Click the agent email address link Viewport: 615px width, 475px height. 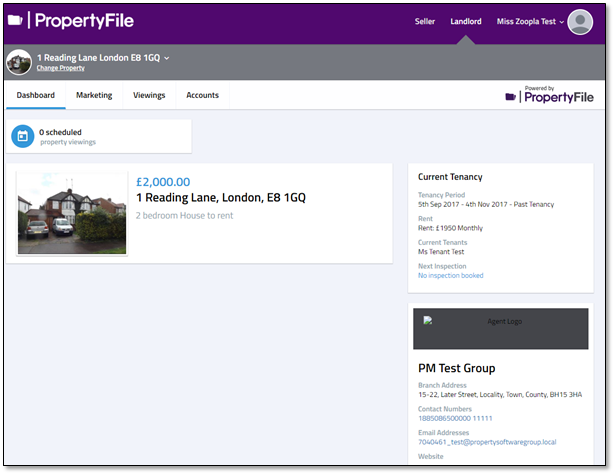pyautogui.click(x=487, y=442)
